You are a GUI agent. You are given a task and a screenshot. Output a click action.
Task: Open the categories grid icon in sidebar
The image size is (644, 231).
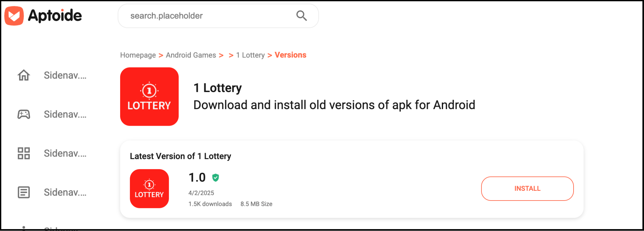(x=23, y=153)
